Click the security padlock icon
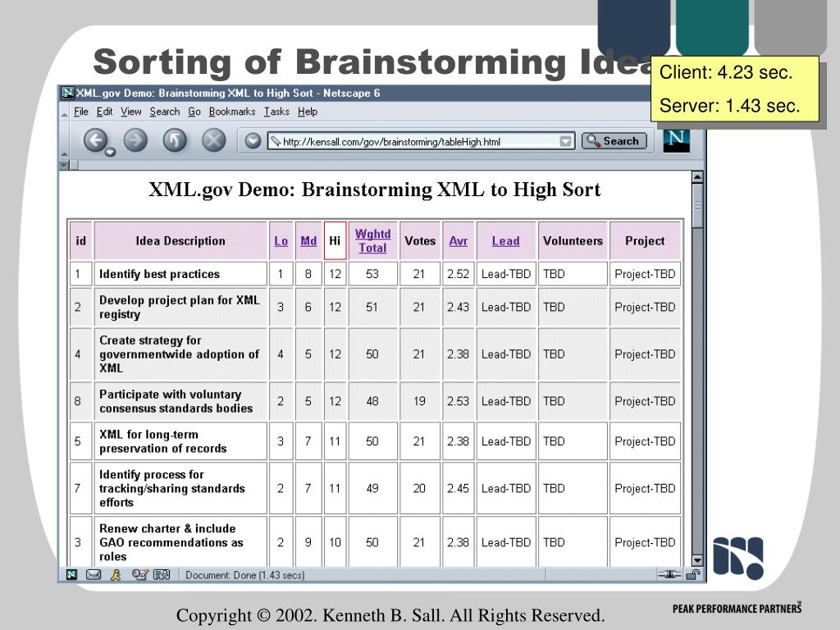Screen dimensions: 840x630 pyautogui.click(x=693, y=575)
